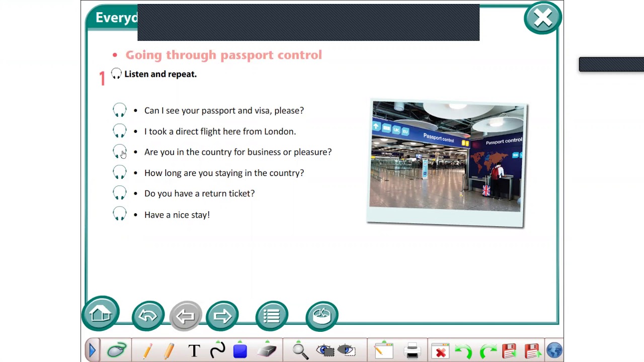Open the contents list button
Viewport: 644px width, 362px height.
(x=272, y=316)
